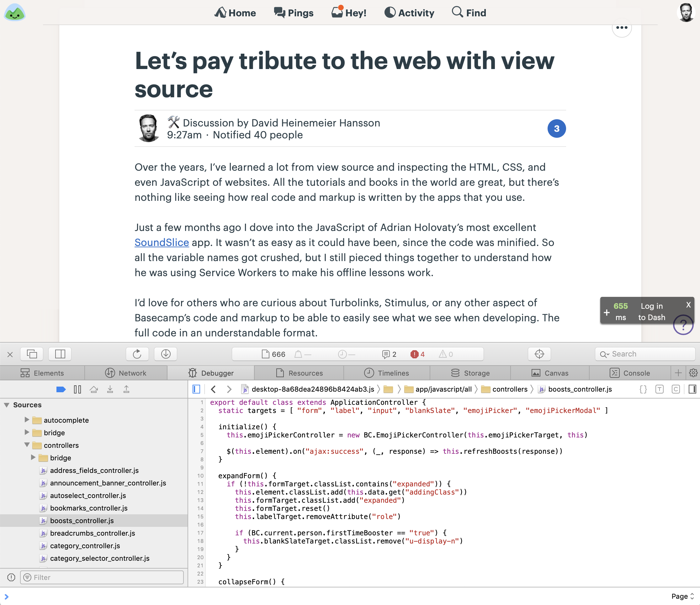
Task: Click the pause script execution icon
Action: click(x=77, y=389)
